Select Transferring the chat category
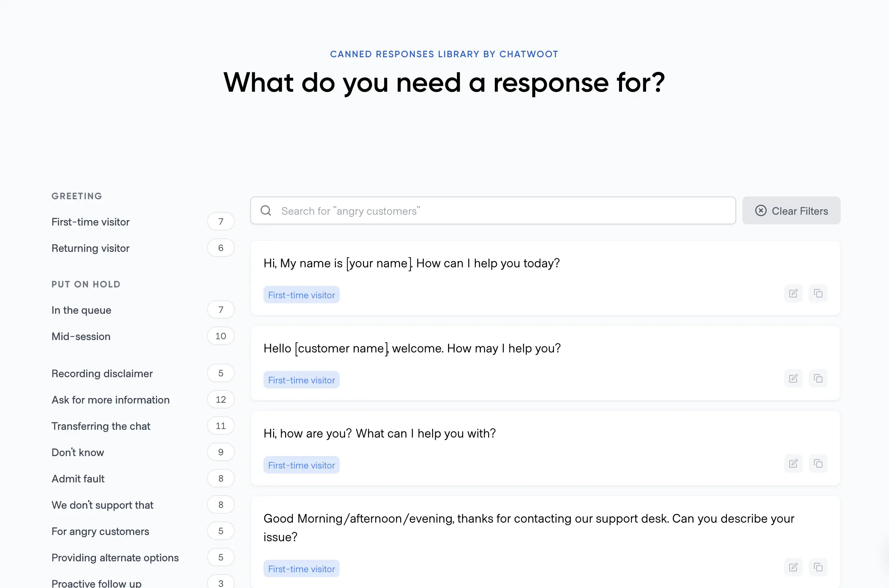 click(x=101, y=426)
